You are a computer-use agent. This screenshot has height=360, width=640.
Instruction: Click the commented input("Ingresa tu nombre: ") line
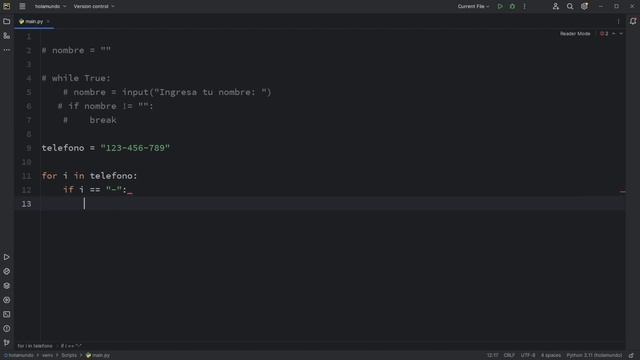tap(167, 92)
